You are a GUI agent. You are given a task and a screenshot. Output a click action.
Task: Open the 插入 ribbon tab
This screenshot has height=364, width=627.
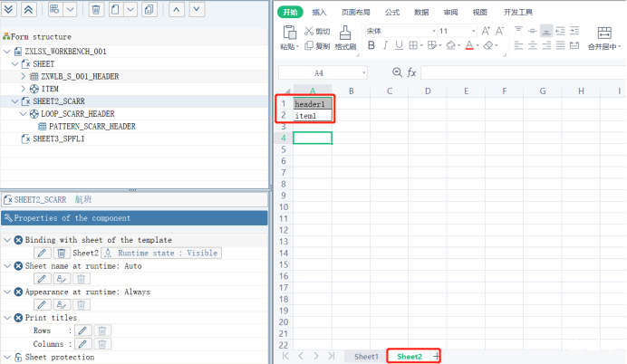pos(319,13)
